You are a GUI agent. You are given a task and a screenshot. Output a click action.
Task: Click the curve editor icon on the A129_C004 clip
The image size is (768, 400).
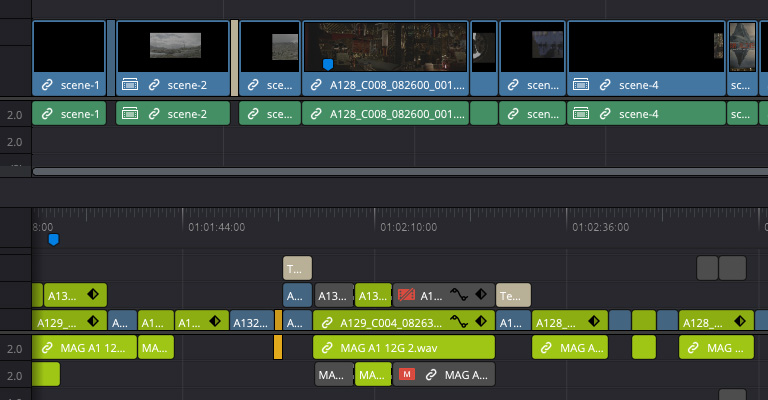[459, 322]
